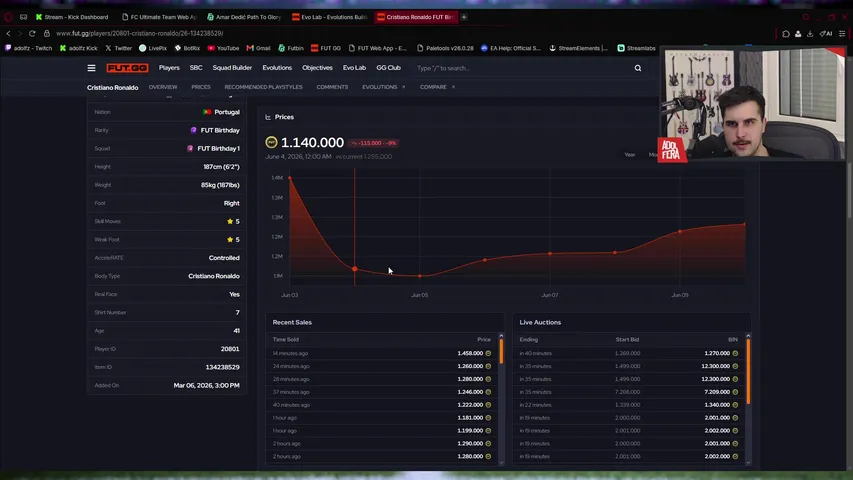Image resolution: width=853 pixels, height=480 pixels.
Task: Click the 7.209.000 BIN auction value
Action: pyautogui.click(x=716, y=392)
